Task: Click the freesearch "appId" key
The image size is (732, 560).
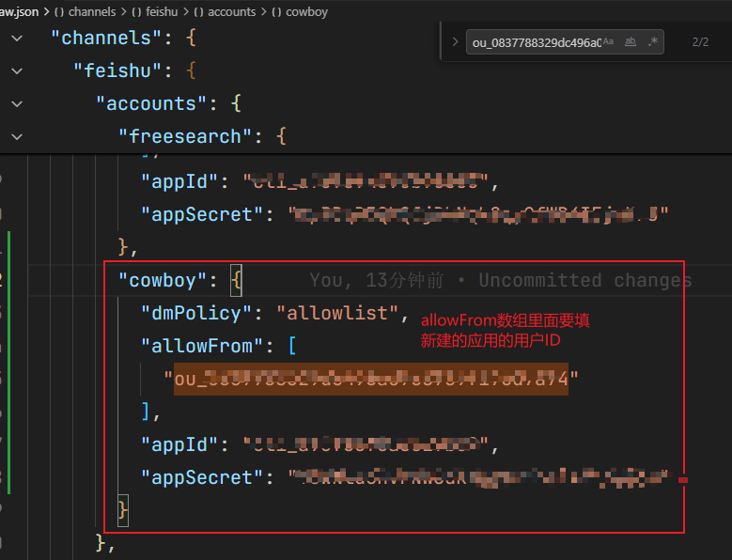Action: tap(179, 181)
